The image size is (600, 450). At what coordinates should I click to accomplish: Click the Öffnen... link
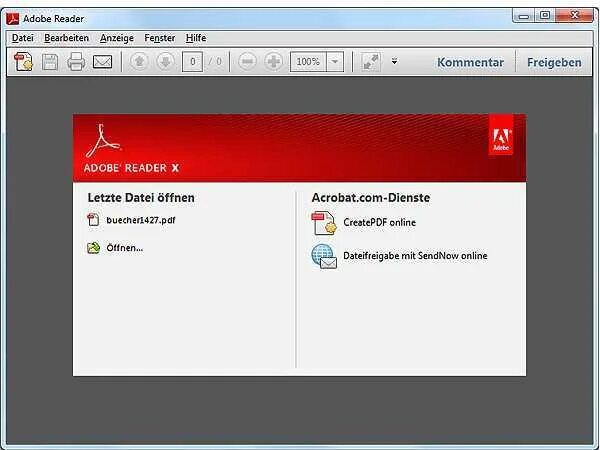(x=125, y=248)
